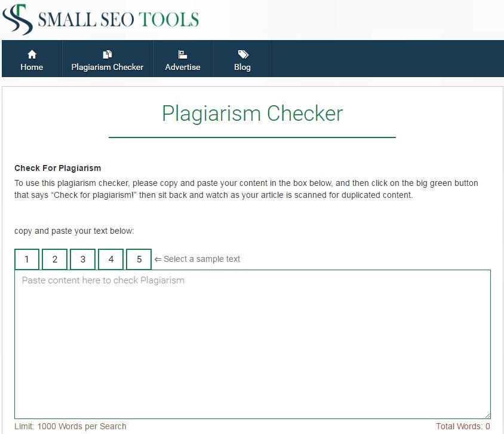Select sample text 3
The image size is (504, 434).
coord(82,259)
